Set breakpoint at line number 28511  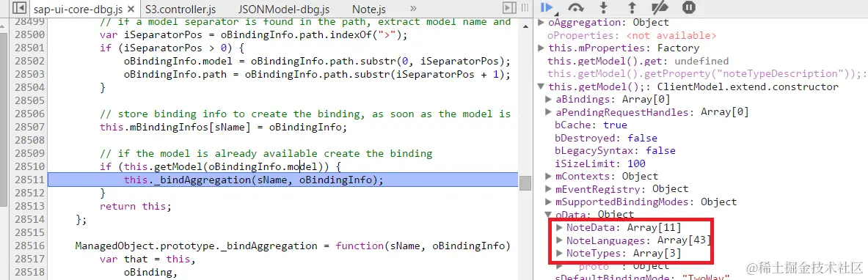coord(29,180)
